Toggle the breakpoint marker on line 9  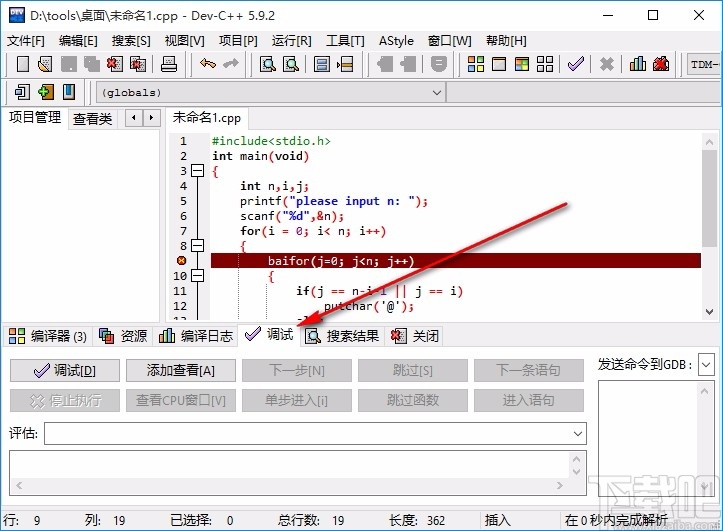tap(181, 260)
